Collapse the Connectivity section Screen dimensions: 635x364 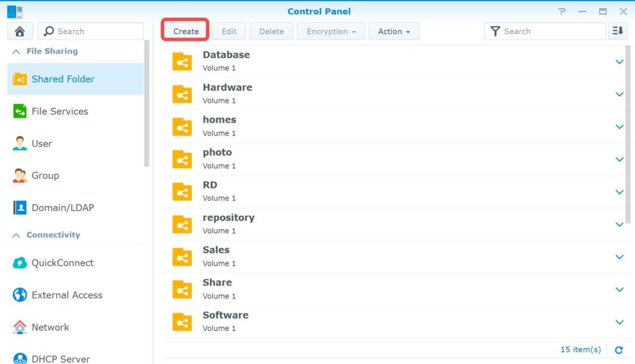pos(16,235)
